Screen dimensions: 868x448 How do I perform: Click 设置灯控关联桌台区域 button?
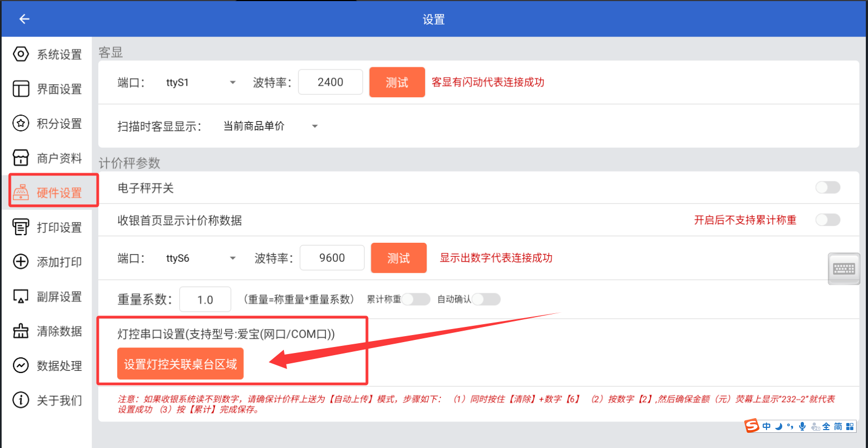180,364
